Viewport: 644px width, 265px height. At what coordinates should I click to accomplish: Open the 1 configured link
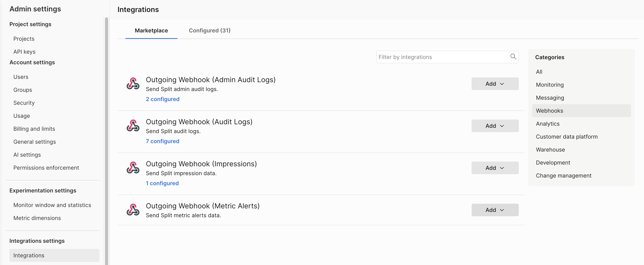[162, 183]
